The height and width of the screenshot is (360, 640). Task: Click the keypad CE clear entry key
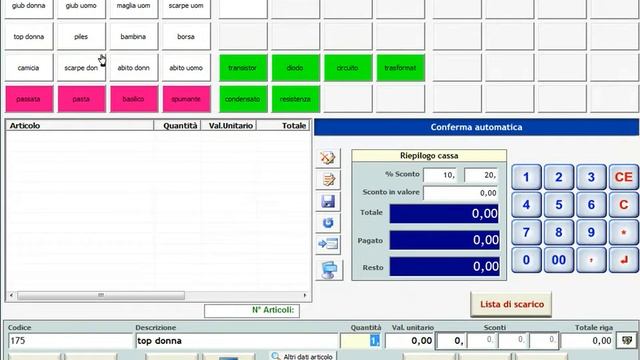click(x=623, y=177)
